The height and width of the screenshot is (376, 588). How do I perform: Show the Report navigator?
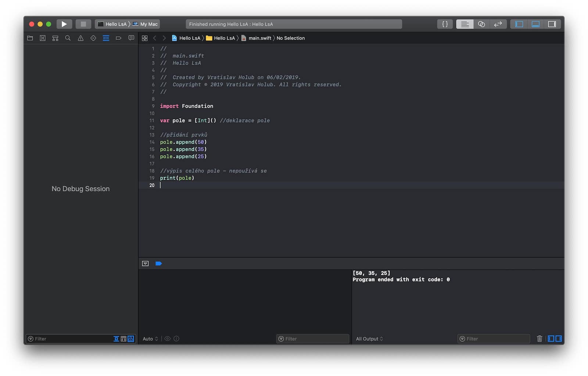[x=131, y=38]
